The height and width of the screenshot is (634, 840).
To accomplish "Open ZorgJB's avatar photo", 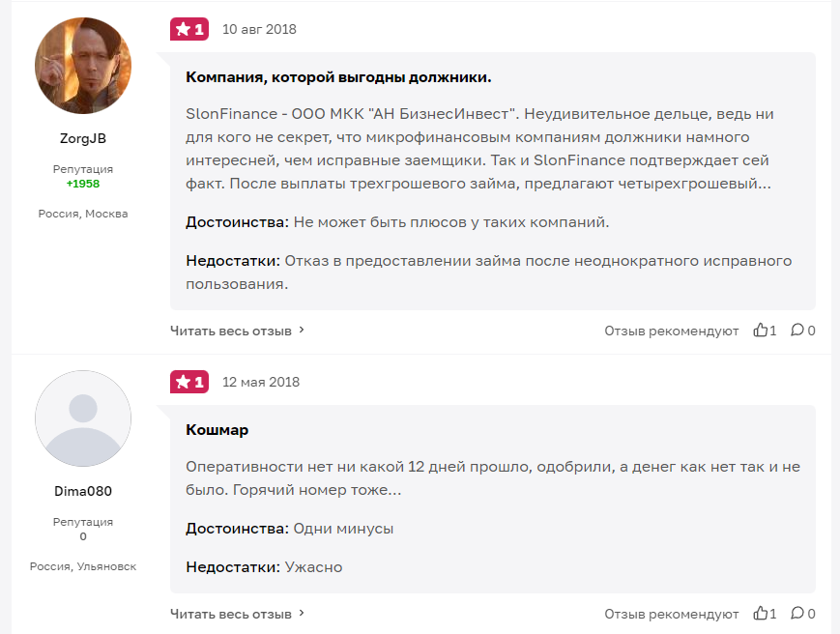I will [83, 67].
